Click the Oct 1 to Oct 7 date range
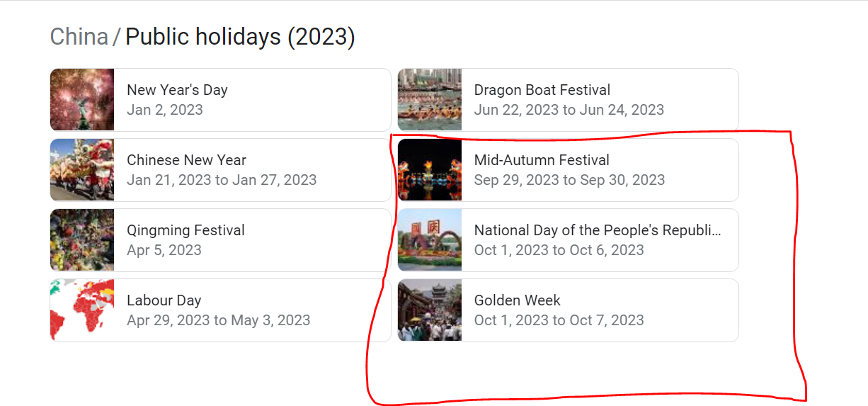868x406 pixels. 559,320
